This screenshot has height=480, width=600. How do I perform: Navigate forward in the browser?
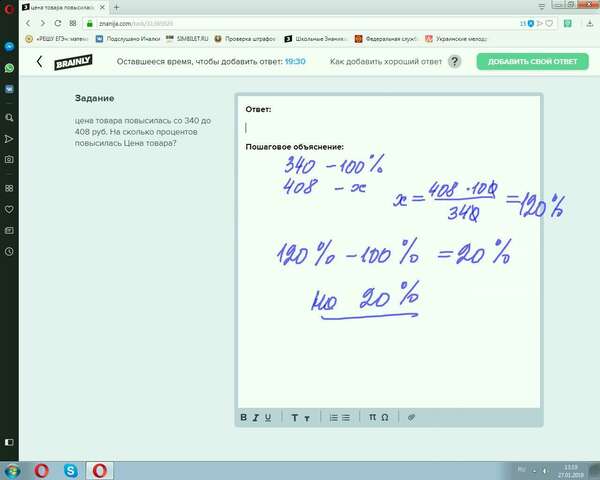(x=42, y=23)
